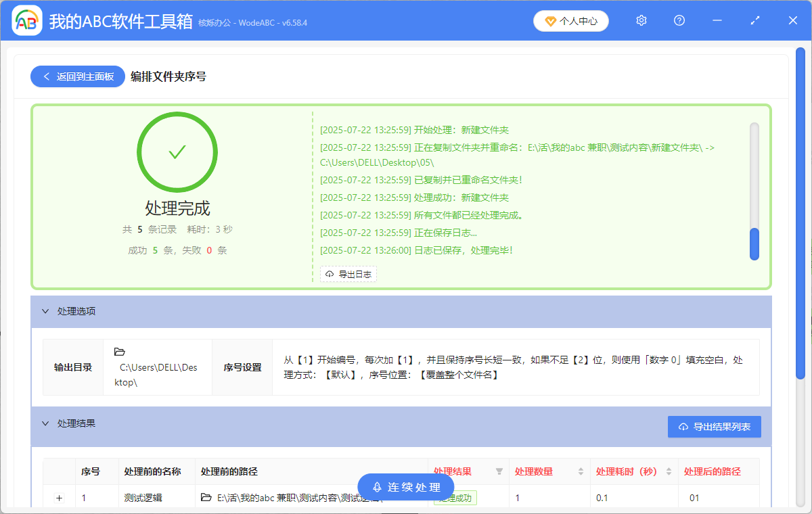Sort by 处理耗时（秒） using the sort arrows

point(669,471)
